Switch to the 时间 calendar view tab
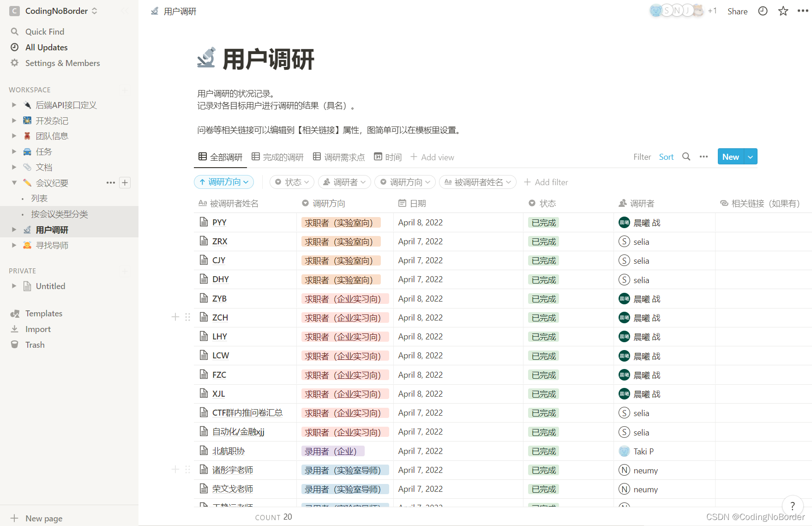Viewport: 812px width, 526px height. pos(388,157)
